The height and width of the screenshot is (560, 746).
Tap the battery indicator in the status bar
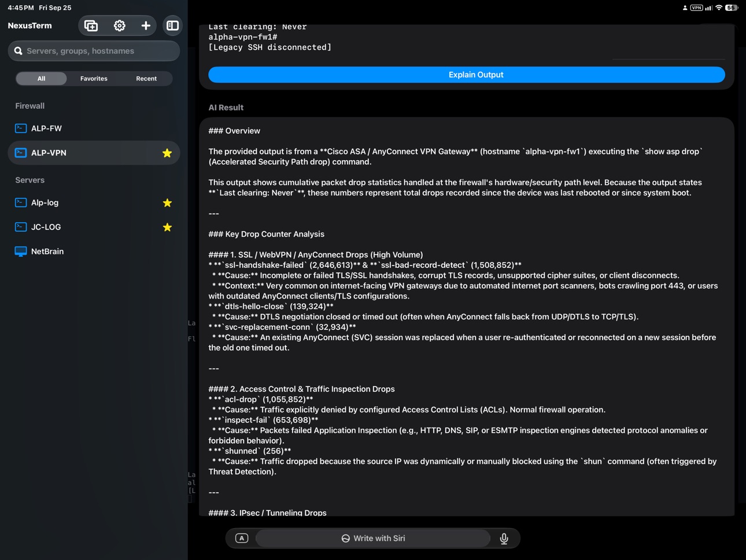[x=732, y=8]
